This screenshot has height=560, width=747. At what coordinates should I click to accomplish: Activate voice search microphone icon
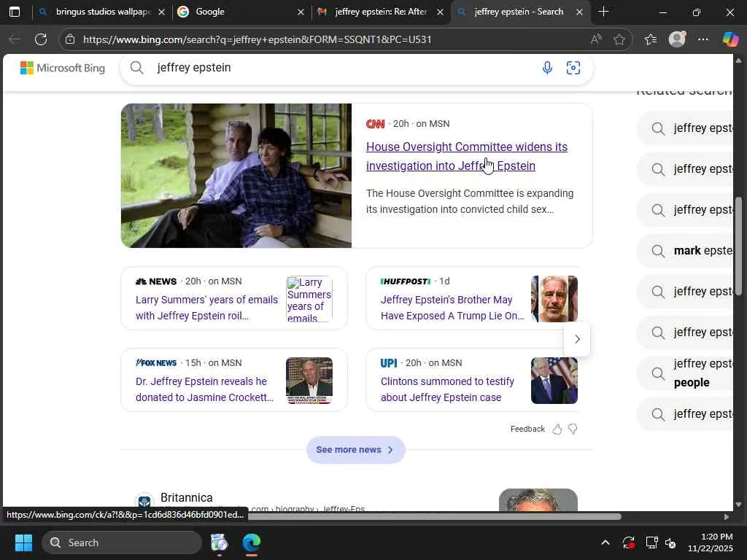click(x=547, y=68)
